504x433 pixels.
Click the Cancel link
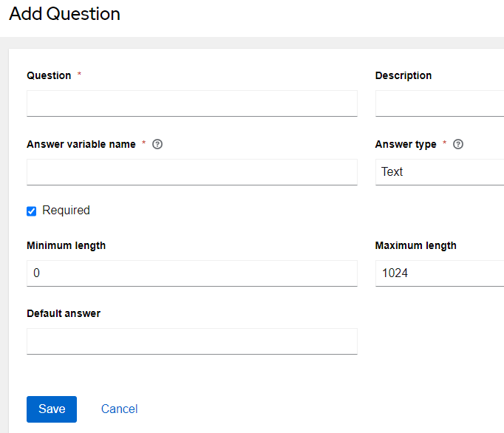119,409
